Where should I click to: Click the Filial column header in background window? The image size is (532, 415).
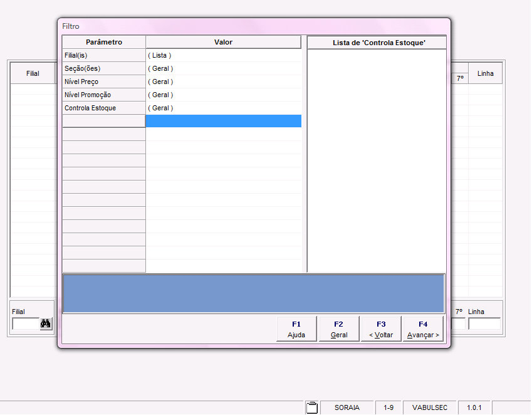click(x=33, y=73)
